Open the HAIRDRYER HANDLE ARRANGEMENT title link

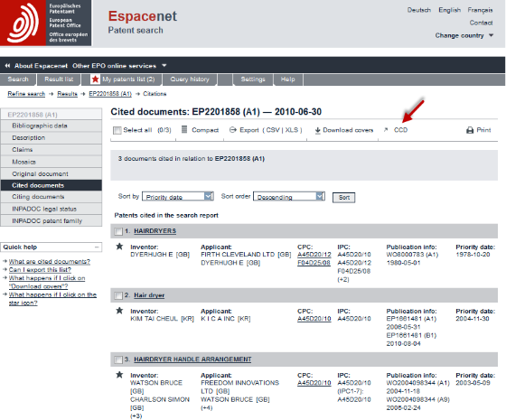click(192, 359)
